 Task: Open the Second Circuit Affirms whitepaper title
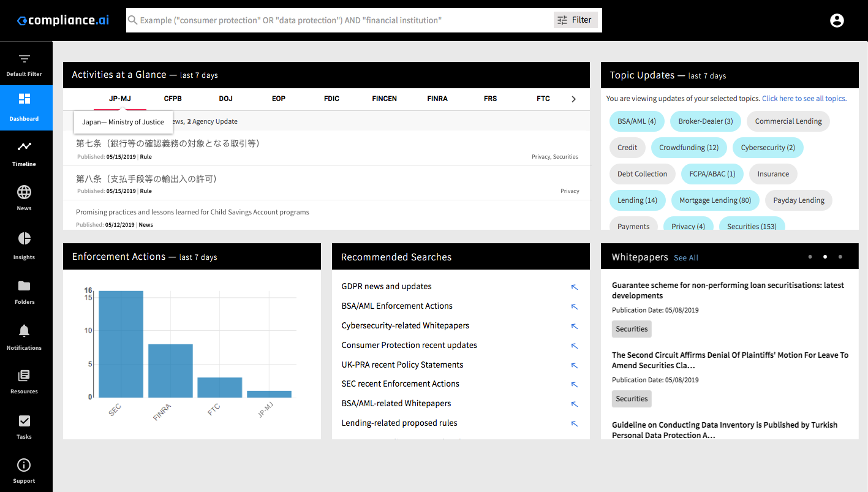(x=730, y=360)
